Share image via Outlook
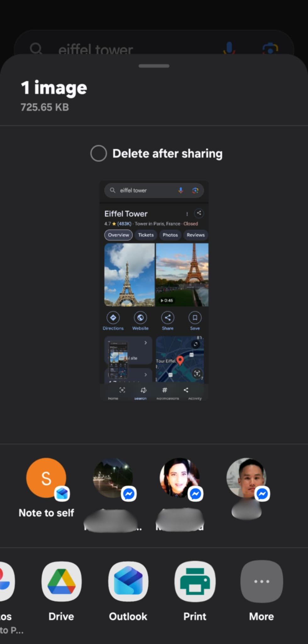308x644 pixels. 128,591
